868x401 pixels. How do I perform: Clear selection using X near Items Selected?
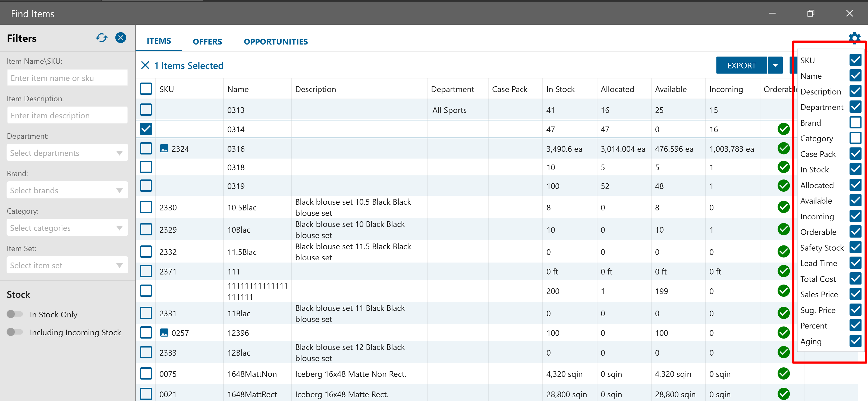pos(145,65)
